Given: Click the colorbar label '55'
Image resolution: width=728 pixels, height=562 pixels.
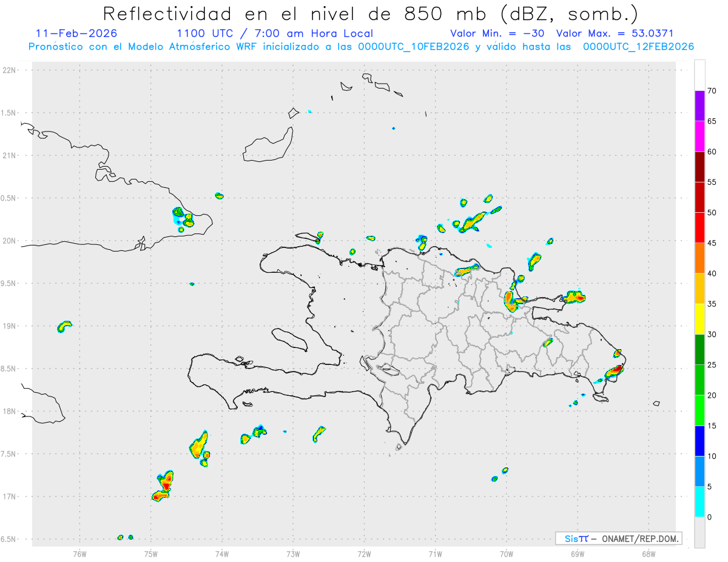Looking at the screenshot, I should tap(712, 182).
